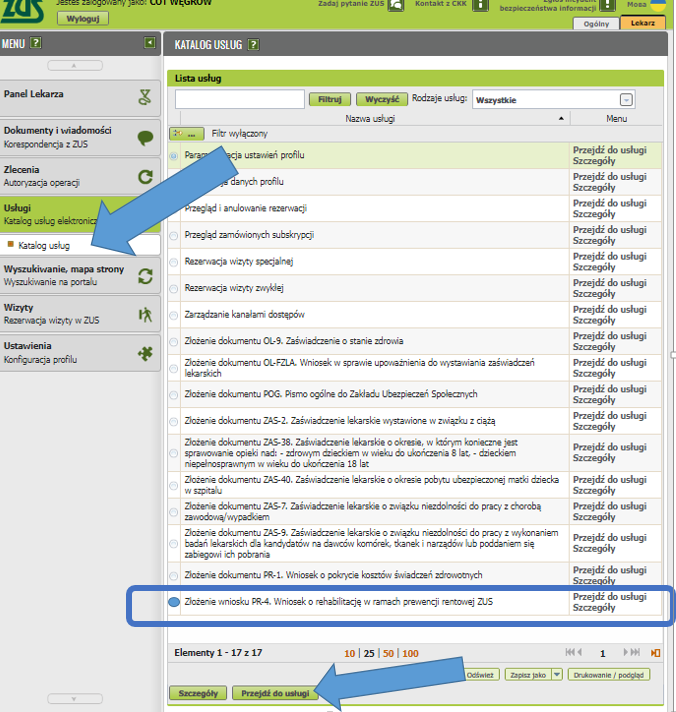The image size is (676, 712).
Task: Click the Ustawienia puzzle piece icon
Action: click(145, 353)
